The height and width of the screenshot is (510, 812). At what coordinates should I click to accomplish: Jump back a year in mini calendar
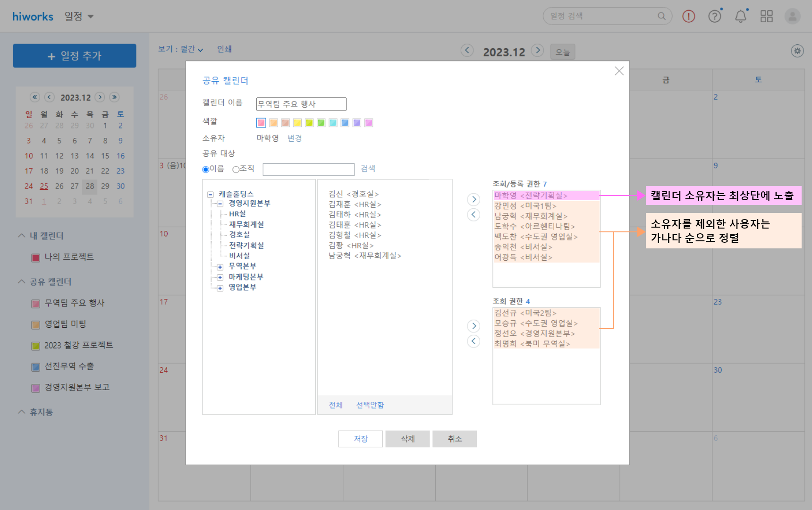(35, 97)
